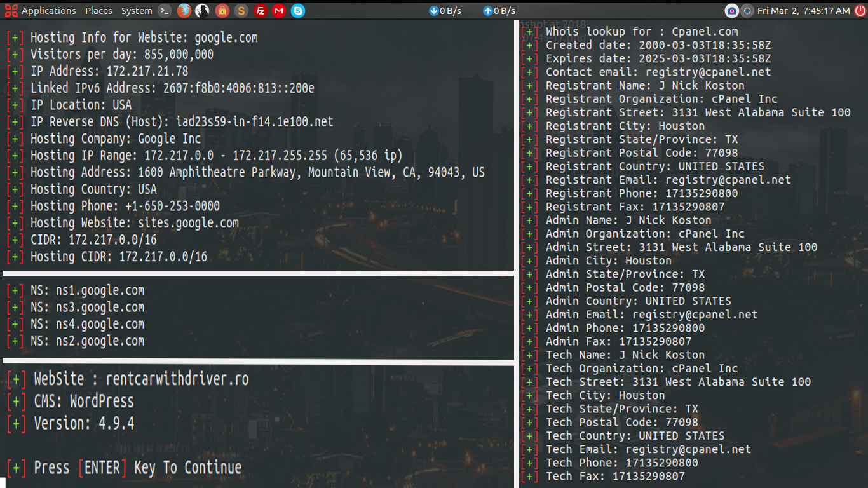Click the Hosting CIDR: 172.217.0.0/16 line
The height and width of the screenshot is (488, 868).
click(107, 257)
